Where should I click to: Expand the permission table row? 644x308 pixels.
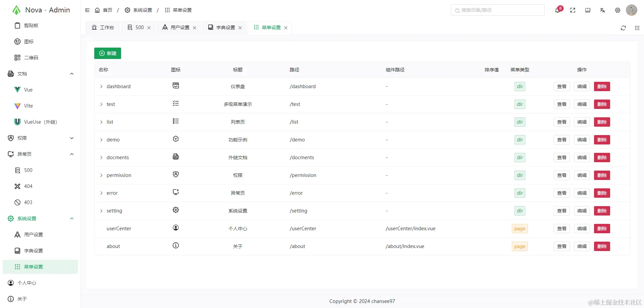click(x=101, y=175)
